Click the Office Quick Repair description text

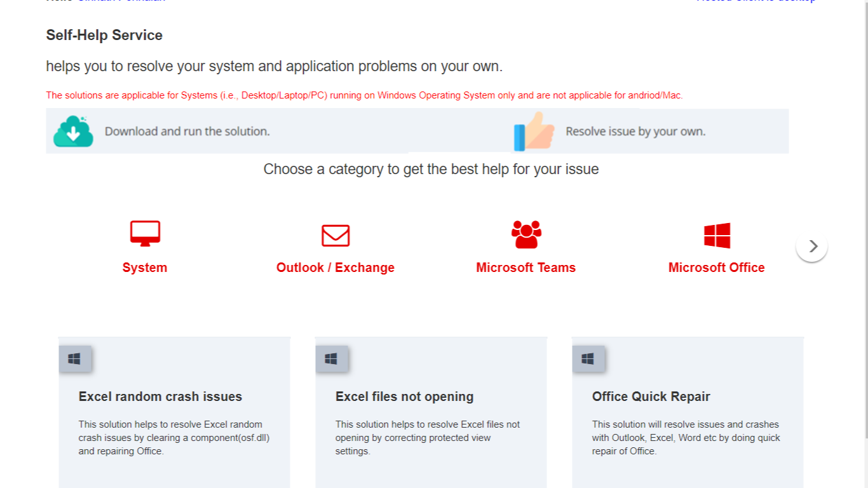(686, 438)
